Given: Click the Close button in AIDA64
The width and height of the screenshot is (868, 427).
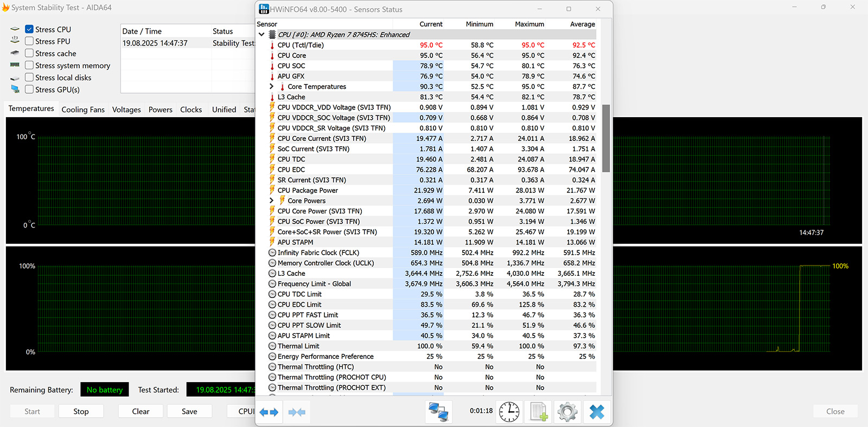Looking at the screenshot, I should click(x=835, y=411).
